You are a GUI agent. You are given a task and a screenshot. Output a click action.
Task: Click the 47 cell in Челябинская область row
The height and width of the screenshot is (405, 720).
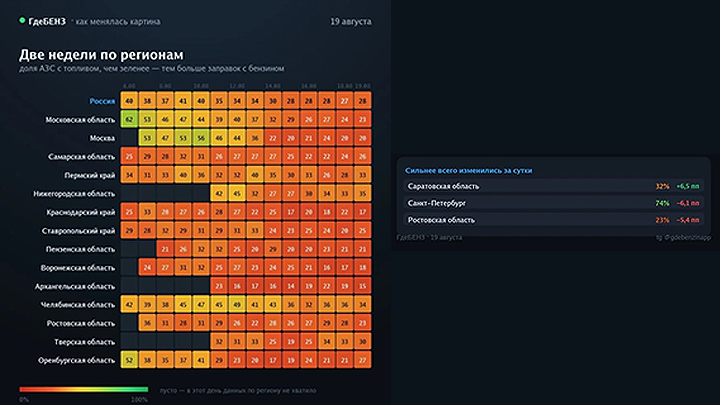click(x=201, y=304)
